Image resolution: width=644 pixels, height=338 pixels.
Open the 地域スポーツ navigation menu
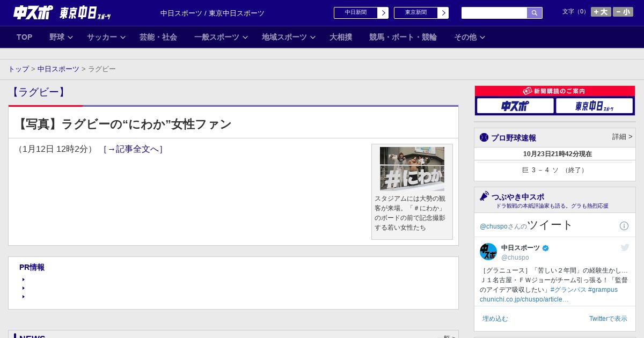pyautogui.click(x=284, y=37)
